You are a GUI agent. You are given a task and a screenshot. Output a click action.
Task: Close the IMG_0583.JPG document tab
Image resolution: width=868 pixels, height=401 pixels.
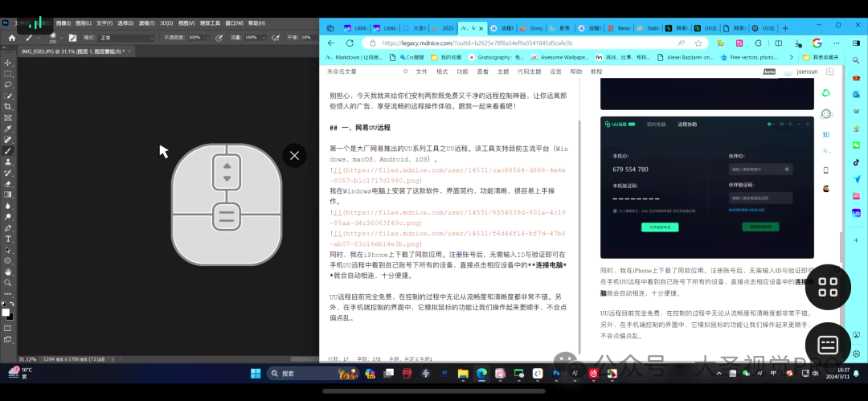129,51
